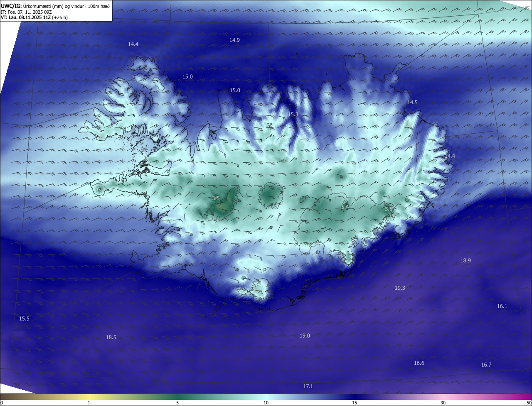
Task: Click the 16.7 value label
Action: click(486, 365)
